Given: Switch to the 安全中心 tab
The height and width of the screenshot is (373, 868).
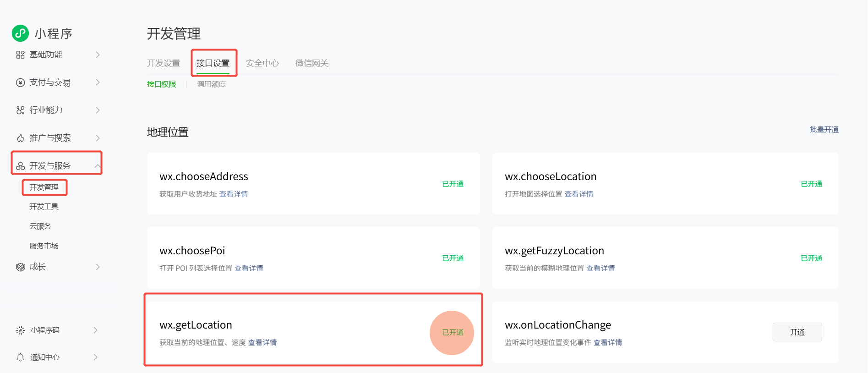Looking at the screenshot, I should 262,63.
